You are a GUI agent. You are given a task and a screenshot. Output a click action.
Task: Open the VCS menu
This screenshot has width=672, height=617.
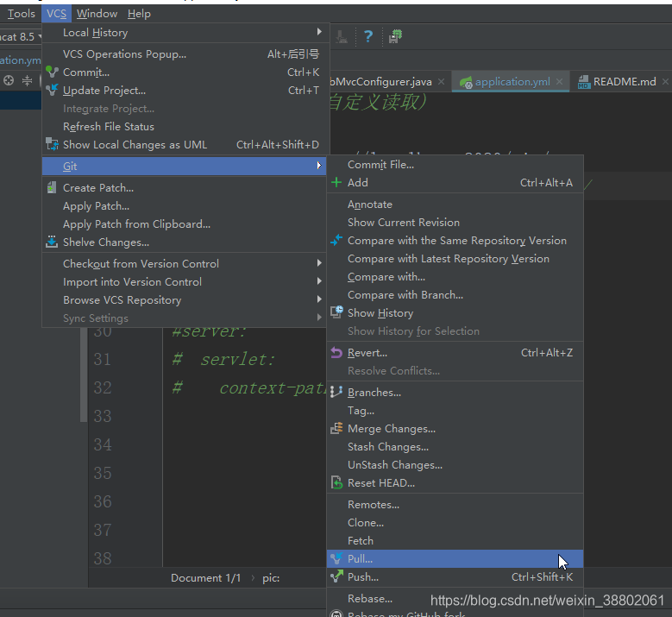tap(57, 14)
